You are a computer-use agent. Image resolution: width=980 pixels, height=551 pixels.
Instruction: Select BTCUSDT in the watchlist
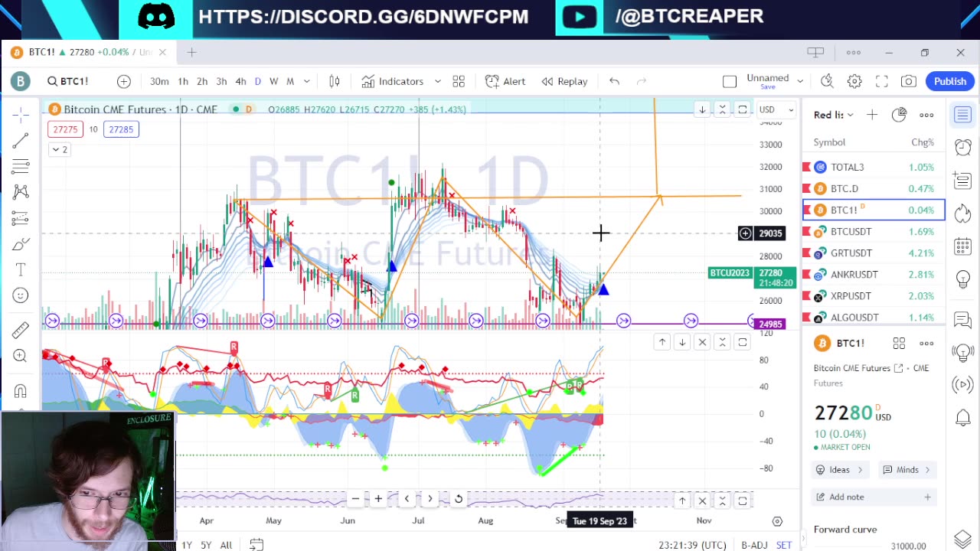click(874, 231)
